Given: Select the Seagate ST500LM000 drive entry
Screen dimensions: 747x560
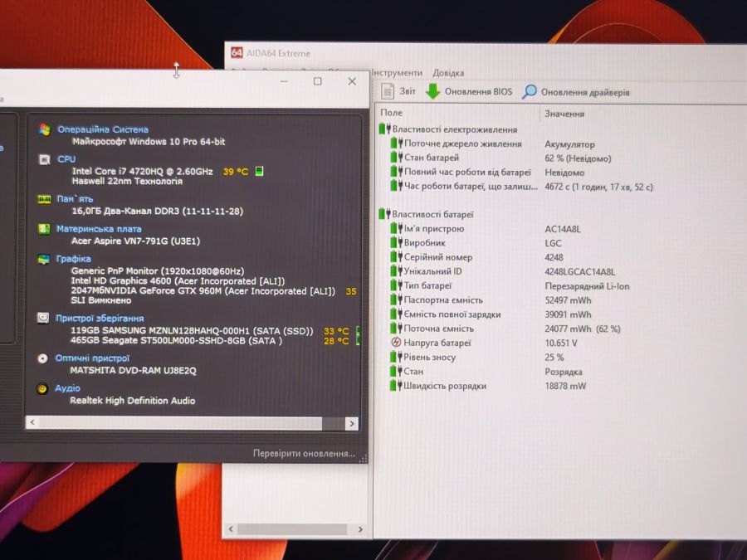Looking at the screenshot, I should [x=176, y=340].
